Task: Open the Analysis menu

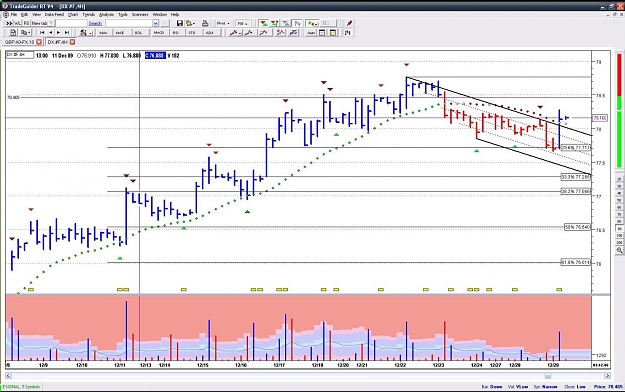Action: (x=106, y=14)
